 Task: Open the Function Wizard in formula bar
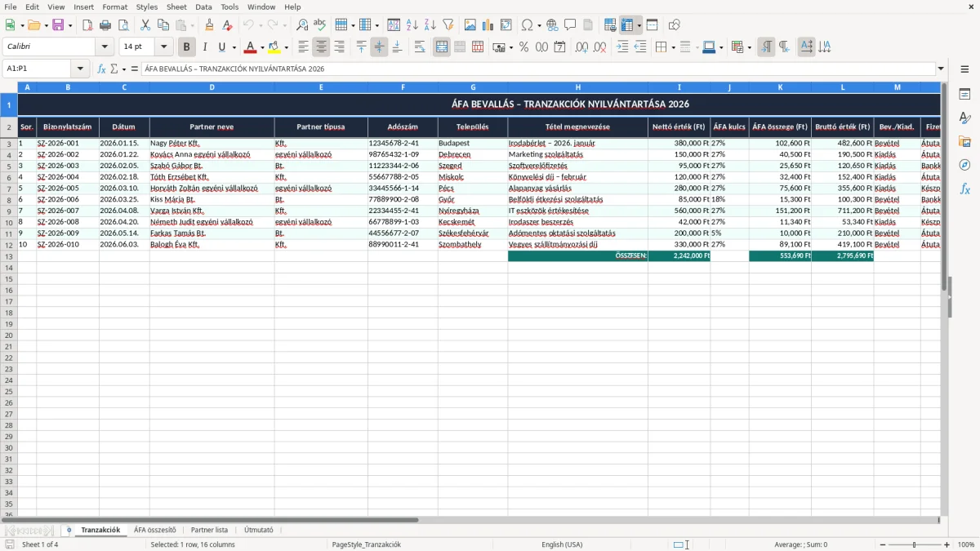(x=101, y=69)
